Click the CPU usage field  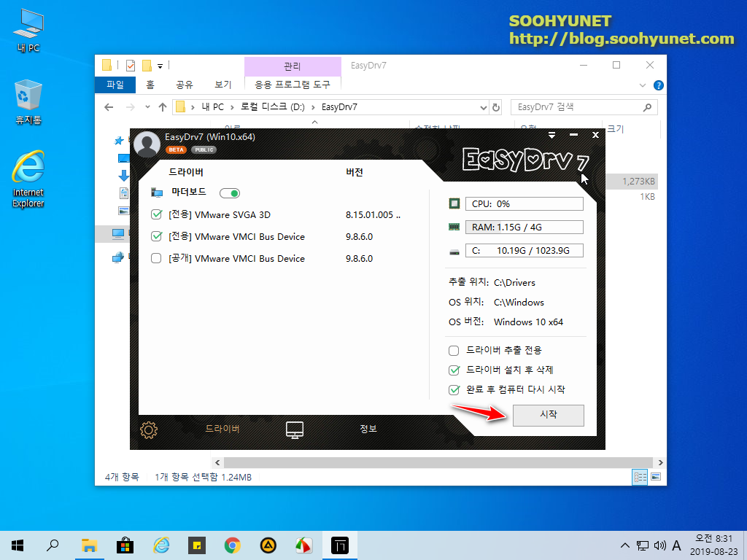(x=524, y=204)
